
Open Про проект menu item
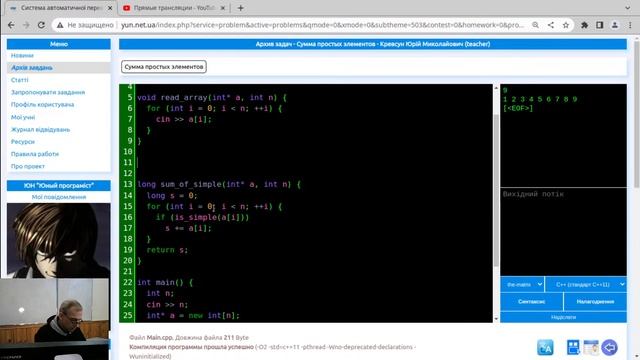(28, 166)
